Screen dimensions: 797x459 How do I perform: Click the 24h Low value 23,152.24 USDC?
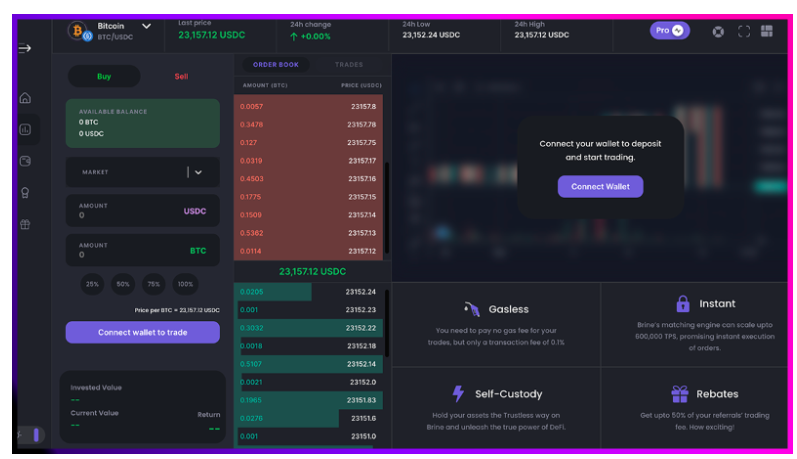431,35
